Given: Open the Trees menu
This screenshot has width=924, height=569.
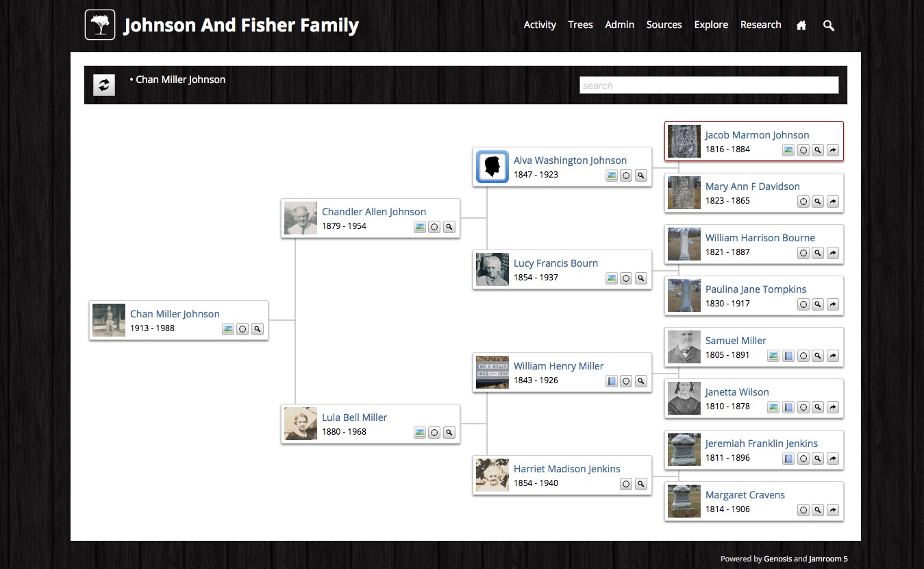Looking at the screenshot, I should (580, 25).
